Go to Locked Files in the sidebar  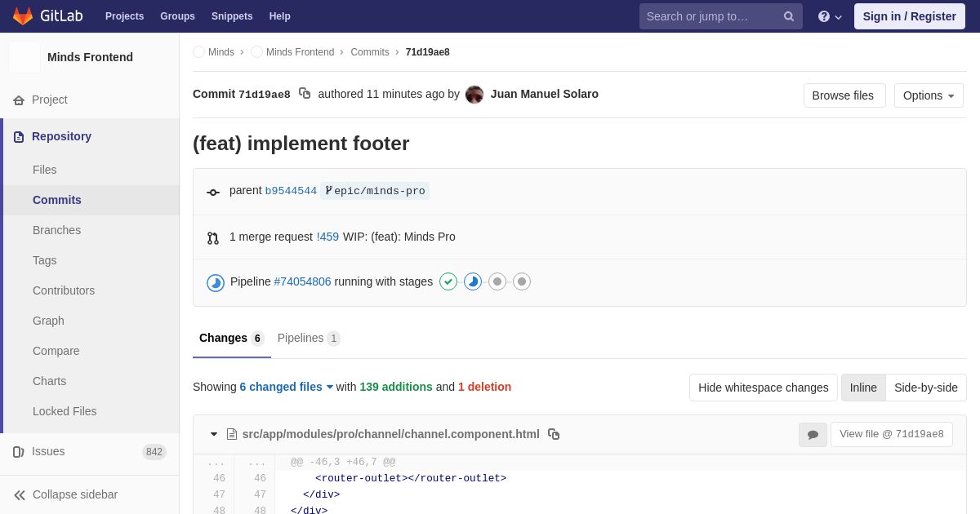[x=65, y=411]
